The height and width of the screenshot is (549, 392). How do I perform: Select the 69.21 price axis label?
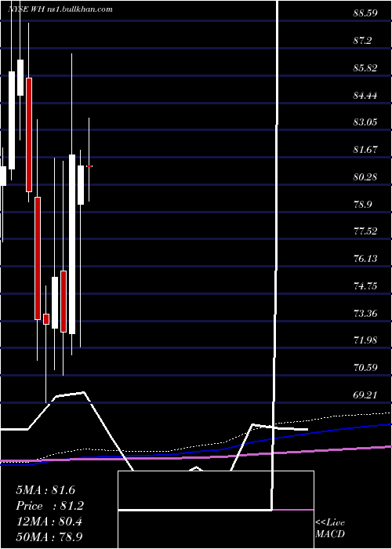(x=365, y=394)
